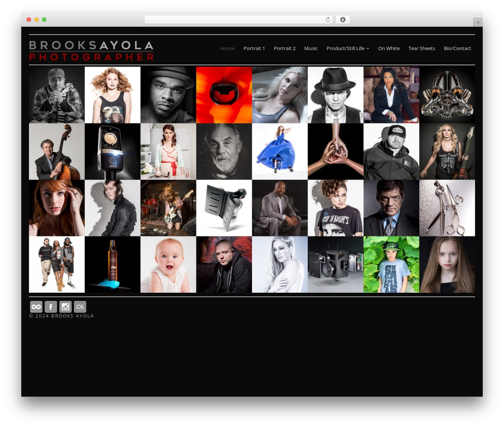Open the tattooed man in fedora photo
This screenshot has width=504, height=427.
[x=335, y=95]
